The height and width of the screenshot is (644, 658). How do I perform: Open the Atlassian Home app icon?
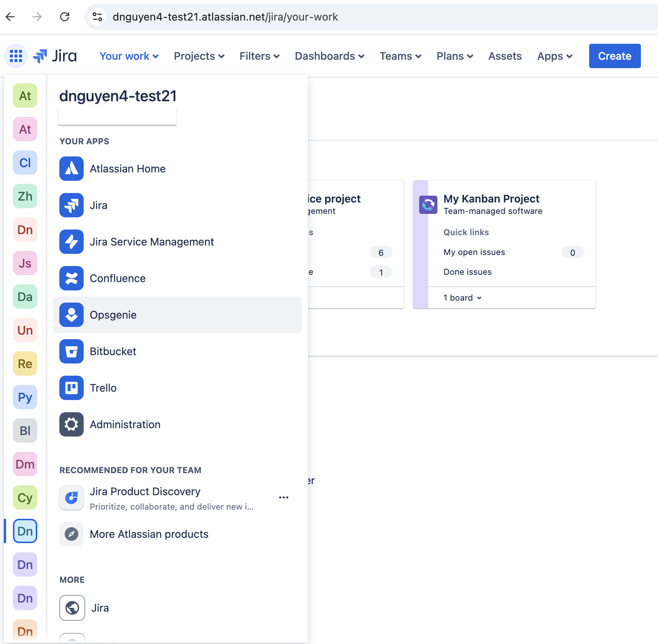click(72, 169)
